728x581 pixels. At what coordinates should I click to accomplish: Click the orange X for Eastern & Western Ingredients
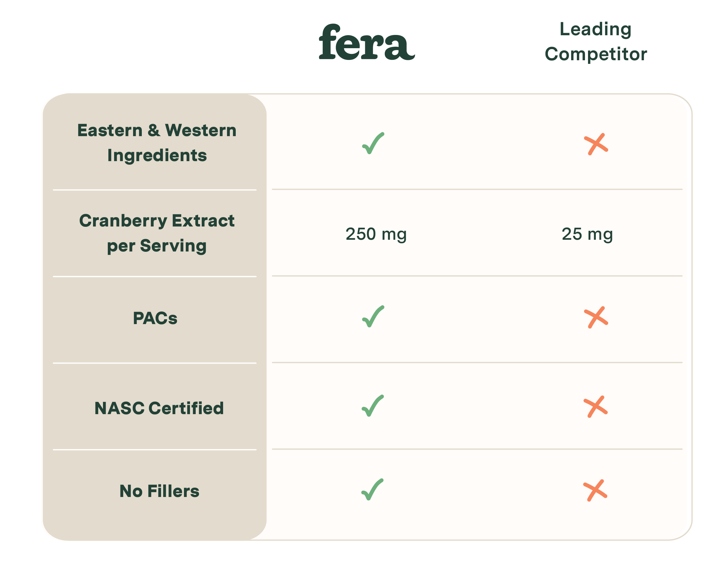[596, 144]
